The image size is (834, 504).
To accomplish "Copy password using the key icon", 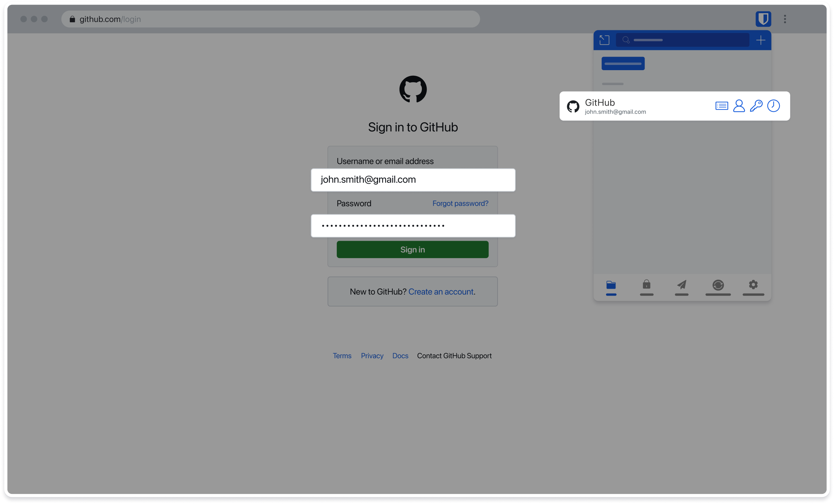I will click(x=756, y=106).
